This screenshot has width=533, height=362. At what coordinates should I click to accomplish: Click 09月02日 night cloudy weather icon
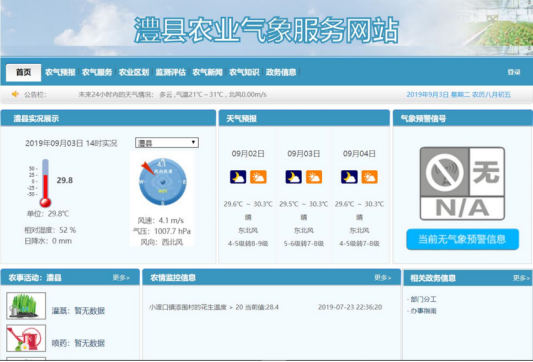click(238, 177)
